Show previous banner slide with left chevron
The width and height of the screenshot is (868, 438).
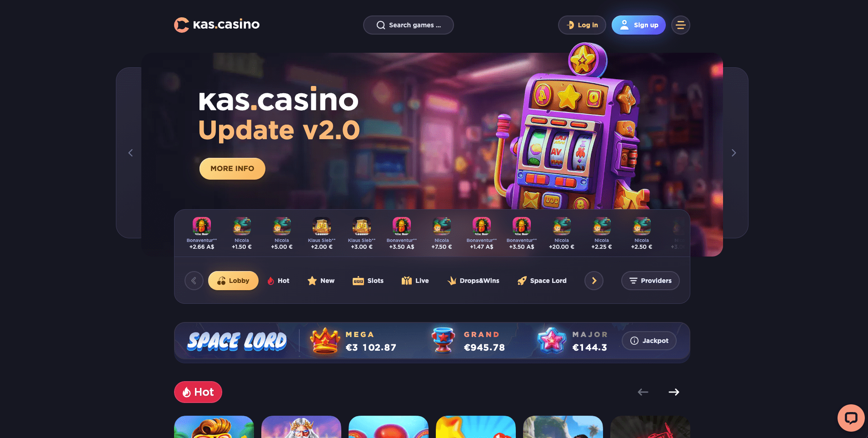[x=130, y=153]
